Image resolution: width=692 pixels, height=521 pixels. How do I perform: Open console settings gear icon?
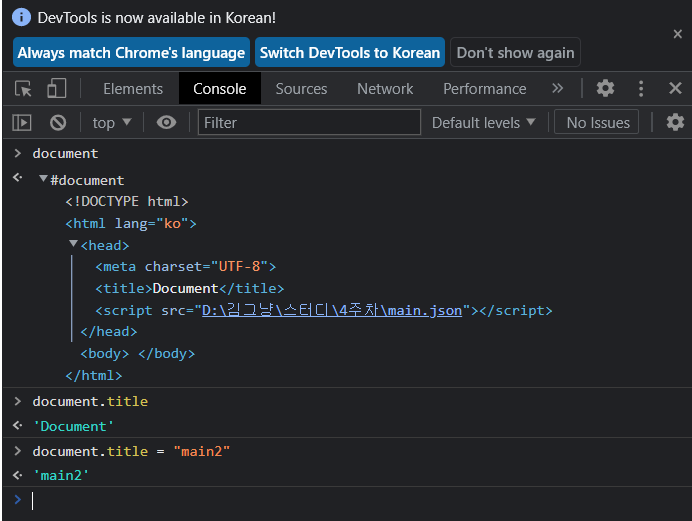pos(675,122)
